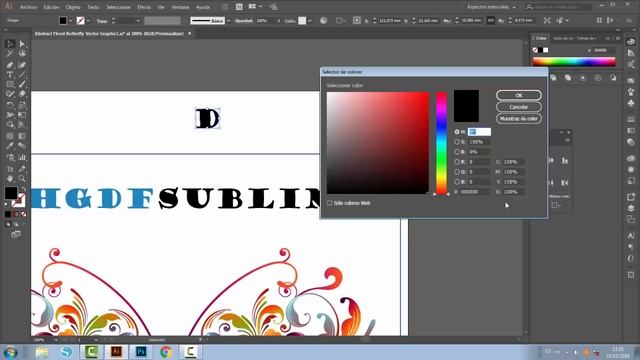Open the Efecto menu

[x=144, y=7]
